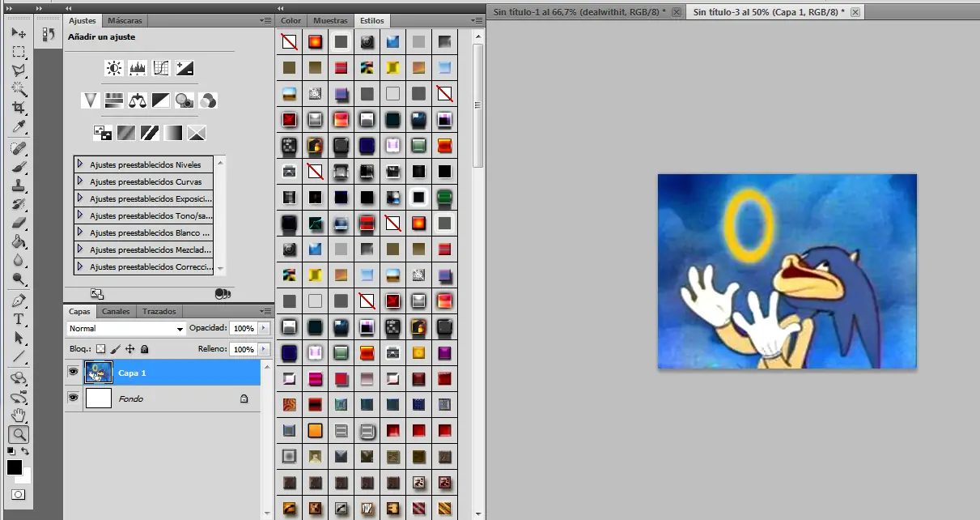Screen dimensions: 980x520
Task: Add a Brightness/Contrast adjustment
Action: click(x=114, y=68)
